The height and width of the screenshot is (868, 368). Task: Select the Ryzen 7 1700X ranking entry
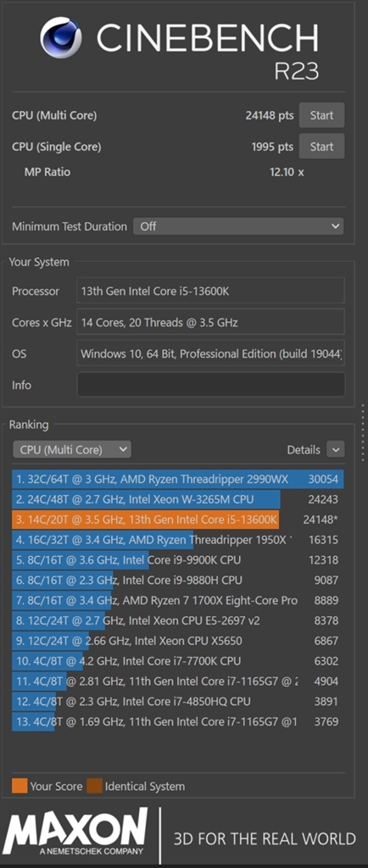pyautogui.click(x=177, y=600)
